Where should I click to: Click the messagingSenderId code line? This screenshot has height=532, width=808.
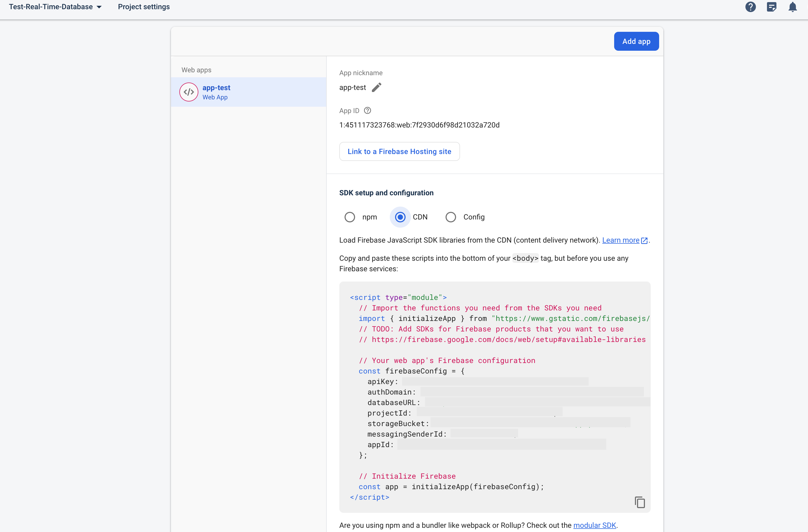tap(442, 434)
